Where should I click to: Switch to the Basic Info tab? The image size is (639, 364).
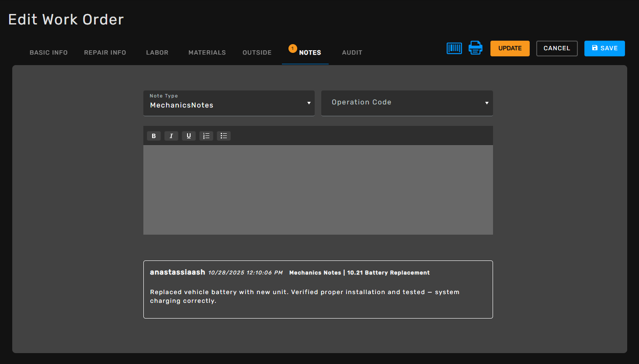(x=49, y=52)
